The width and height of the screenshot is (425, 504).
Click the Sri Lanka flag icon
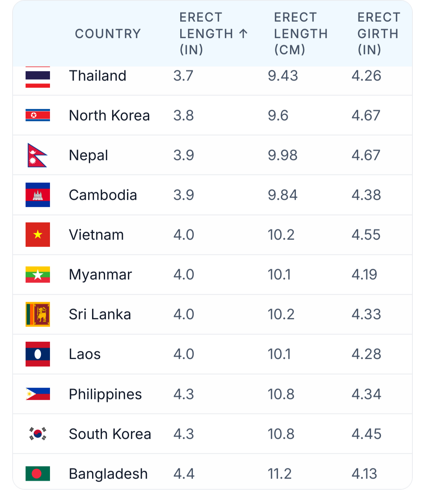pos(38,314)
